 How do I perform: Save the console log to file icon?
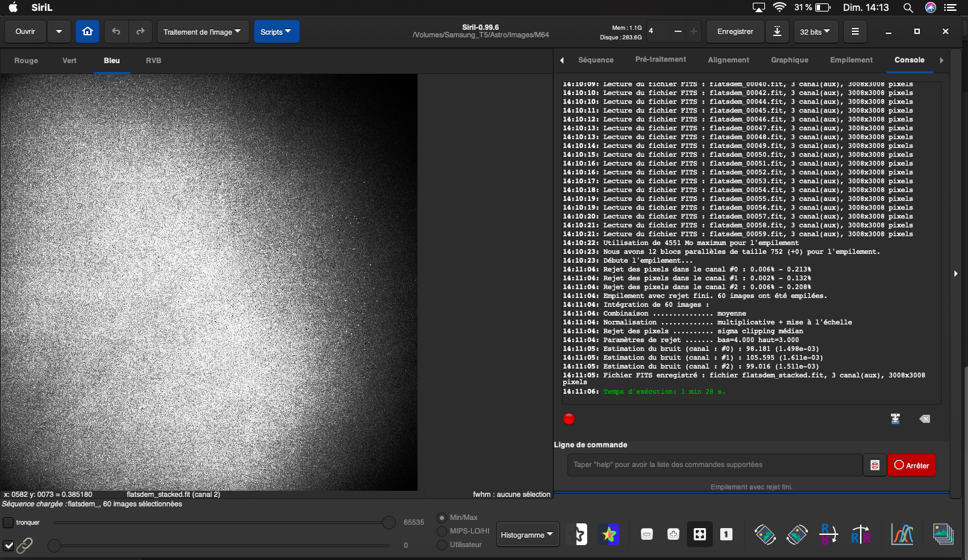(895, 419)
